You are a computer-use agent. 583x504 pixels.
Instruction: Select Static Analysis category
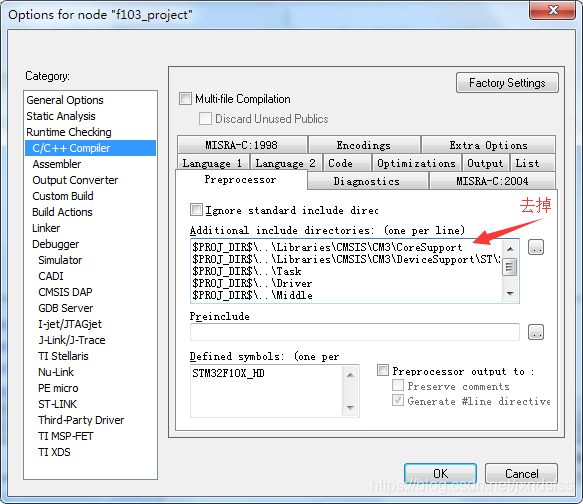click(61, 116)
